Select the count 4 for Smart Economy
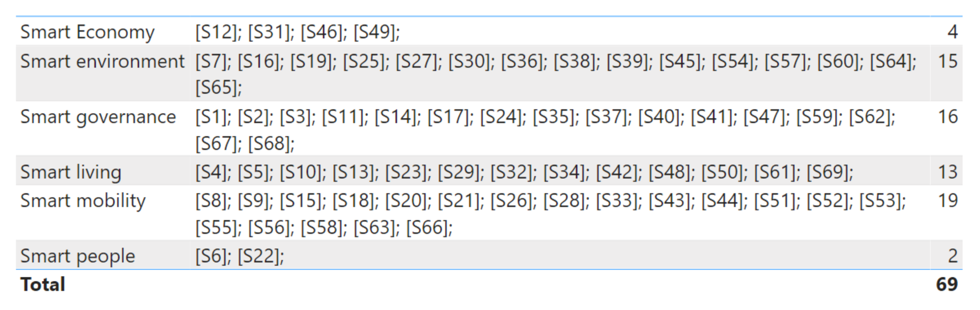This screenshot has width=980, height=310. (x=952, y=32)
